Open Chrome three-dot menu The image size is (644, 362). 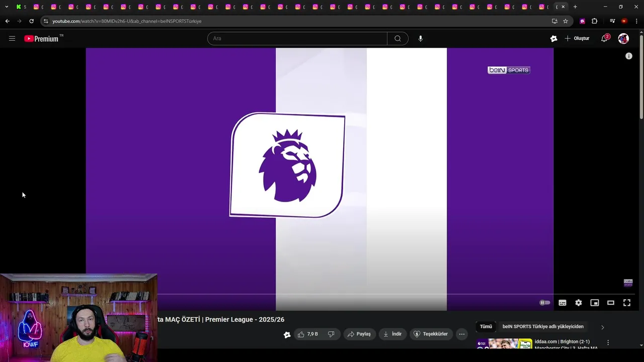tap(636, 21)
